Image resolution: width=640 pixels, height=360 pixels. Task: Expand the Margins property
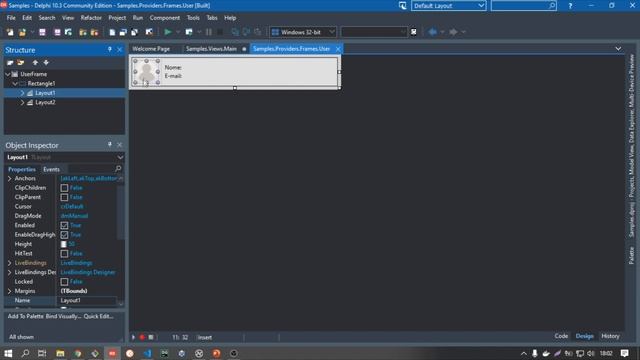click(9, 291)
